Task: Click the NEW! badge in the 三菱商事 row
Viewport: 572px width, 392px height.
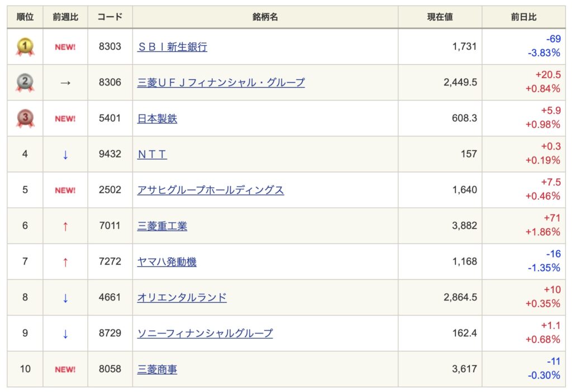Action: click(x=65, y=369)
